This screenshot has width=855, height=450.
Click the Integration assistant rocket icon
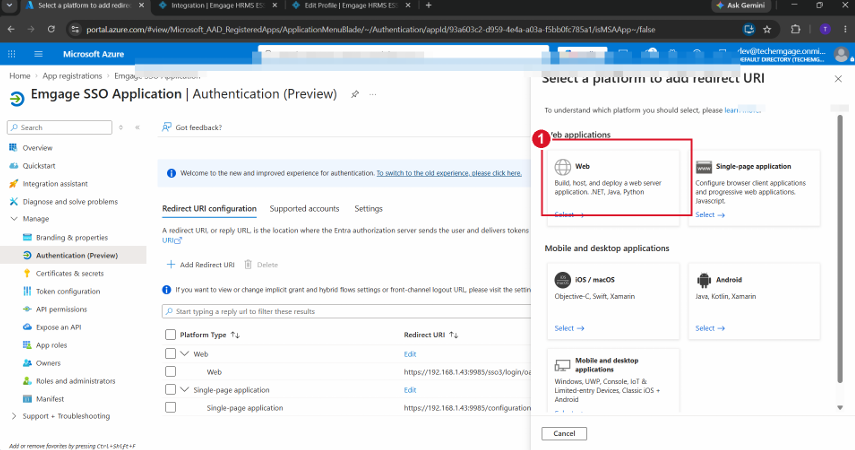pos(13,184)
